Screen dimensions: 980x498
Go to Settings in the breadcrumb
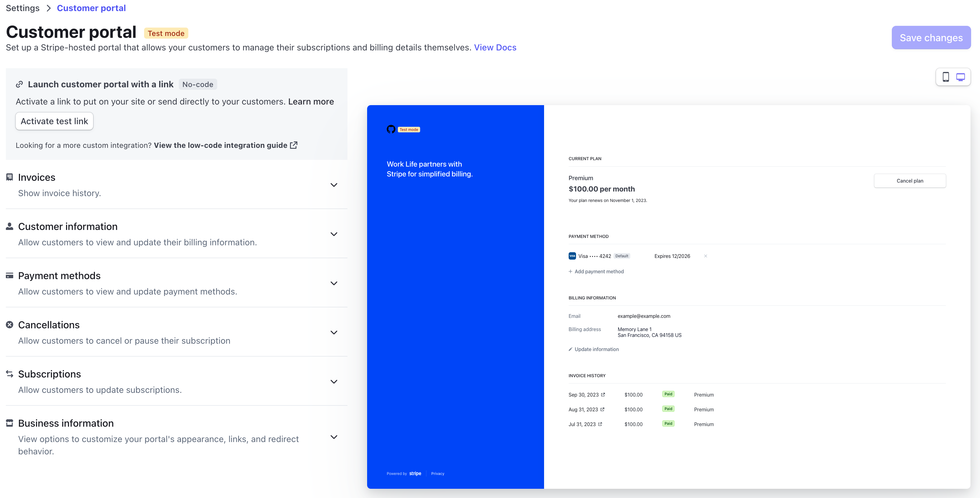[x=22, y=8]
